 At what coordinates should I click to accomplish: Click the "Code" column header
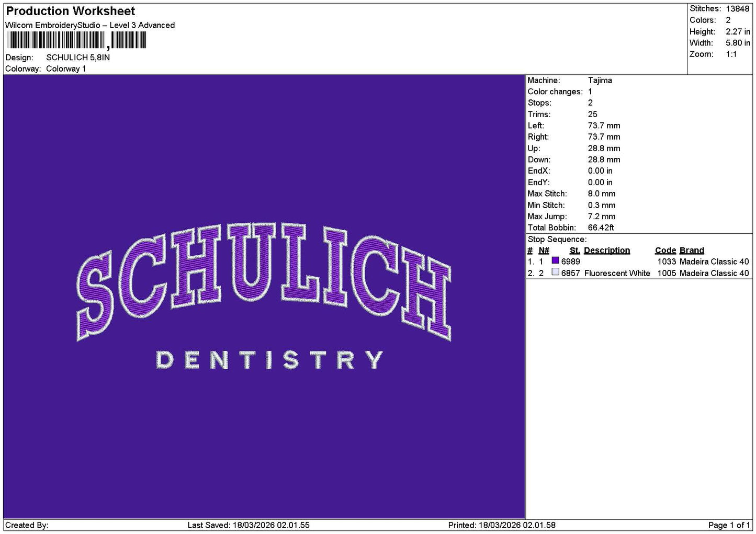click(x=665, y=251)
